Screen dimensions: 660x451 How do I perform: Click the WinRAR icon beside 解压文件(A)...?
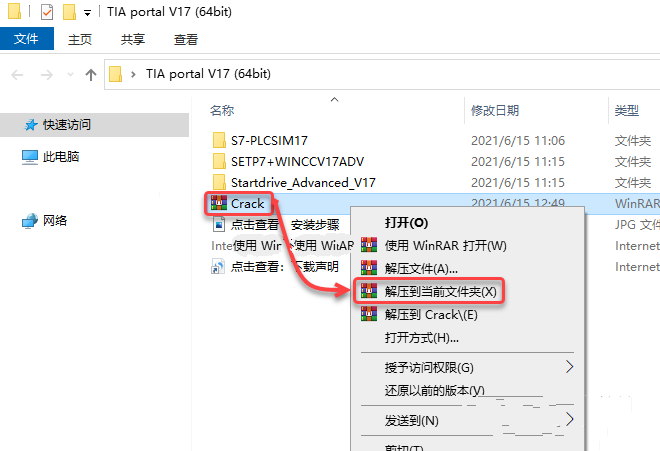click(x=369, y=268)
